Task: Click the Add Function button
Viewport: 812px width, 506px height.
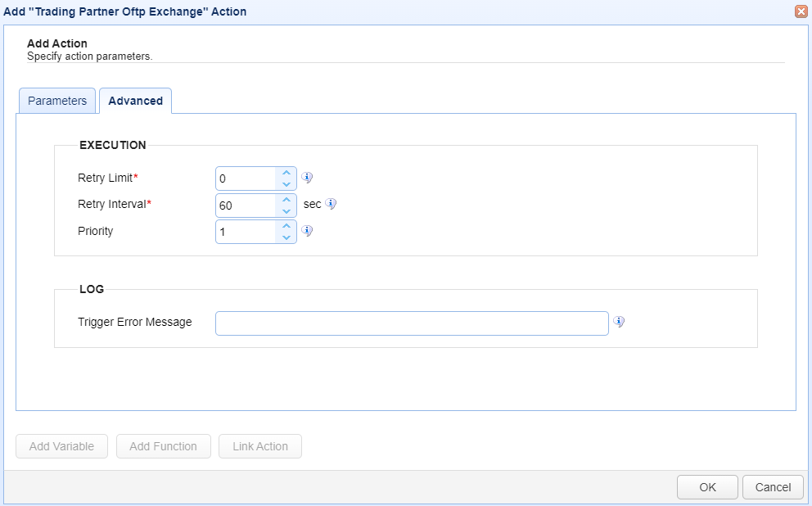Action: [163, 446]
